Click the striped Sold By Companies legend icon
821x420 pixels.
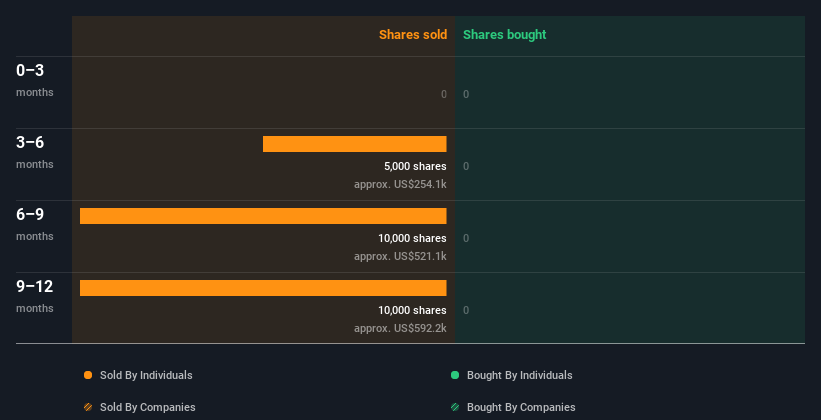[88, 407]
